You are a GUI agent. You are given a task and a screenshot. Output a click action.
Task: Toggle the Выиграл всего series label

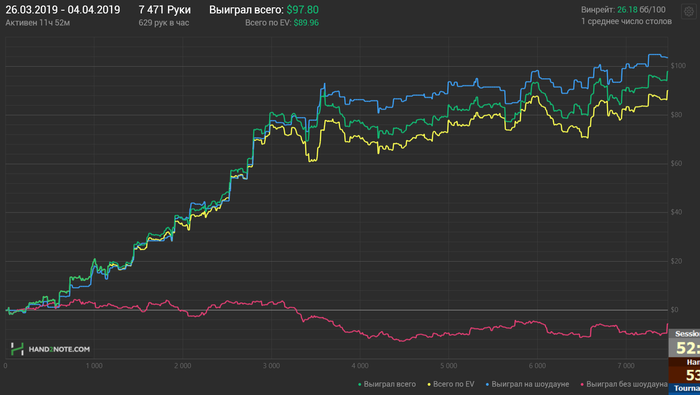click(x=389, y=384)
